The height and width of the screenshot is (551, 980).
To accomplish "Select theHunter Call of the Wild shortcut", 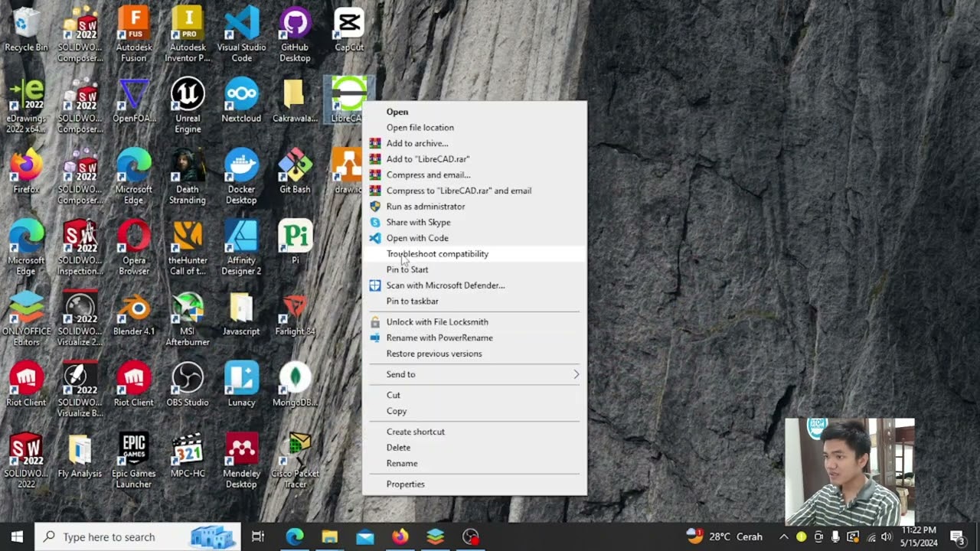I will (x=188, y=248).
